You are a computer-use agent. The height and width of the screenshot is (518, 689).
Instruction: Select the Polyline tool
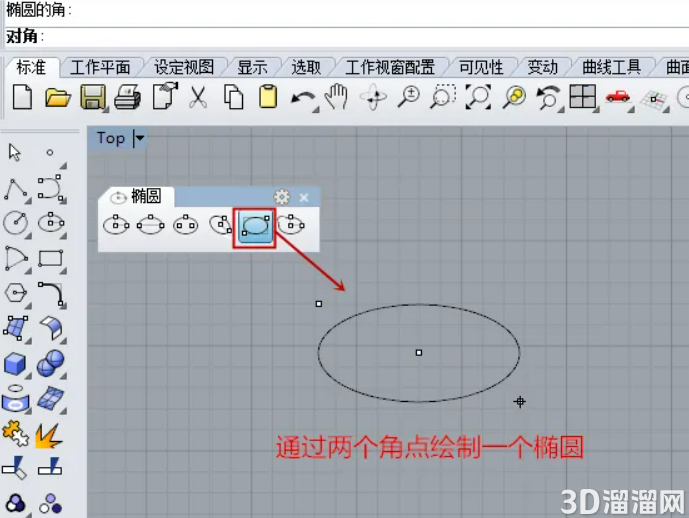pyautogui.click(x=16, y=189)
